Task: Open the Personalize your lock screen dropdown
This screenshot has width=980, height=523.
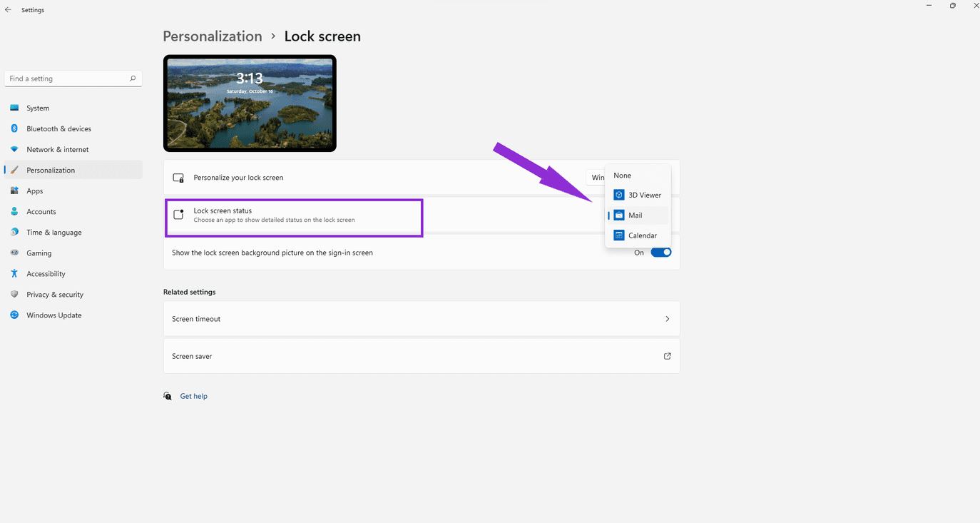Action: (595, 178)
